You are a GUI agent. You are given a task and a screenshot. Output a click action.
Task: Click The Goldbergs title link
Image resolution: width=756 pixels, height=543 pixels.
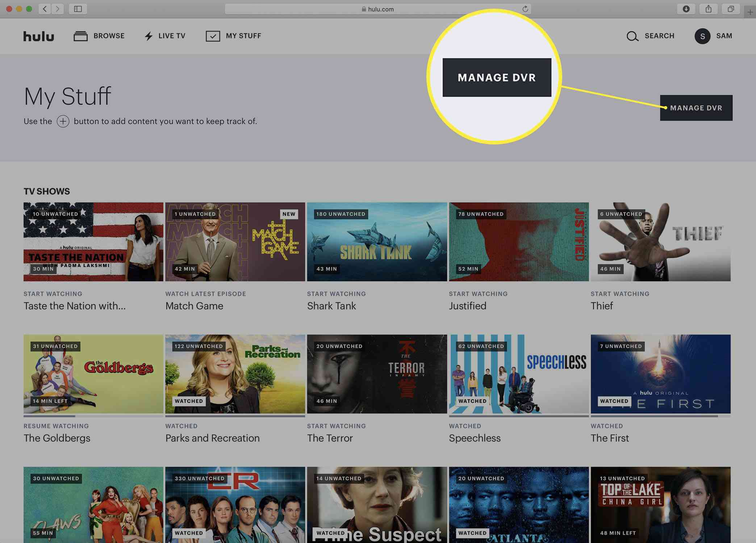[x=57, y=438]
